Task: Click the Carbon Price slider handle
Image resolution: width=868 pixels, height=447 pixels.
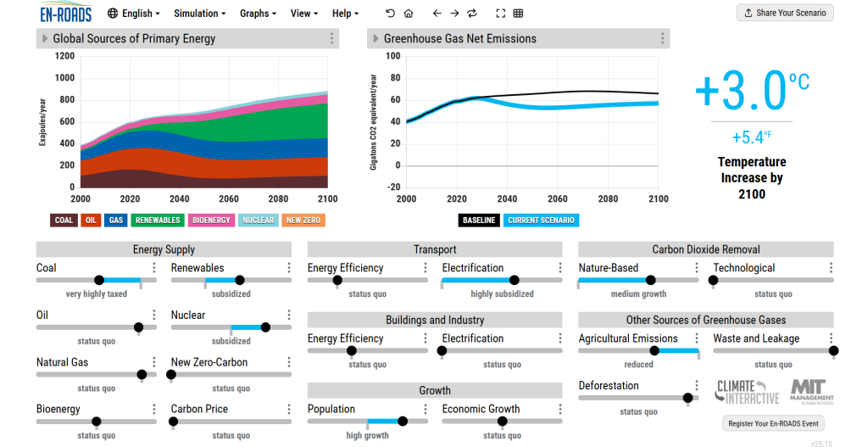Action: pos(174,422)
